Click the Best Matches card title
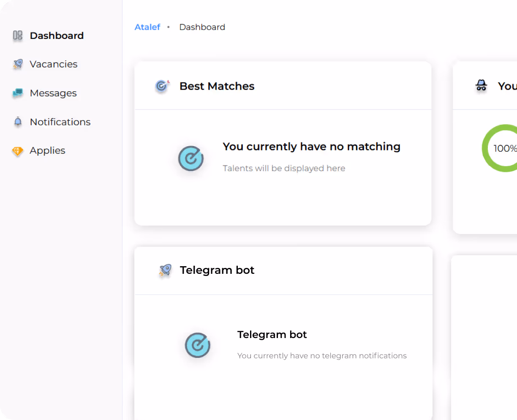 217,86
